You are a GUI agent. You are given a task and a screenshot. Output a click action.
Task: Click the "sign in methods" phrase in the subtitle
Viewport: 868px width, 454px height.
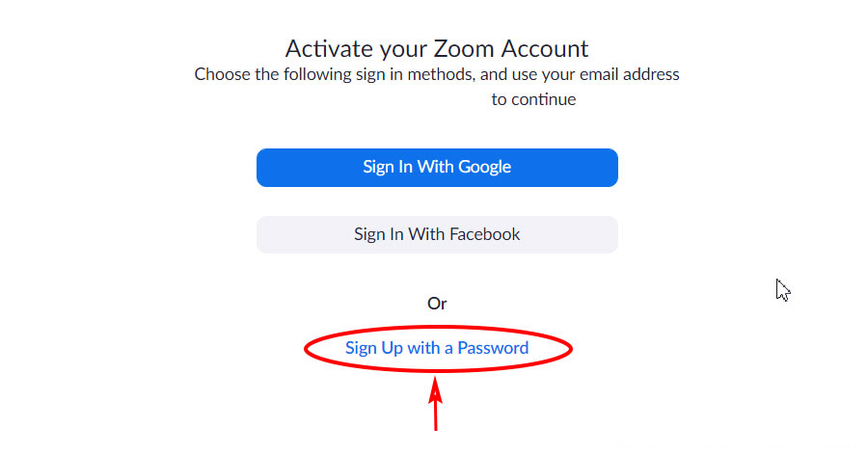(x=418, y=74)
